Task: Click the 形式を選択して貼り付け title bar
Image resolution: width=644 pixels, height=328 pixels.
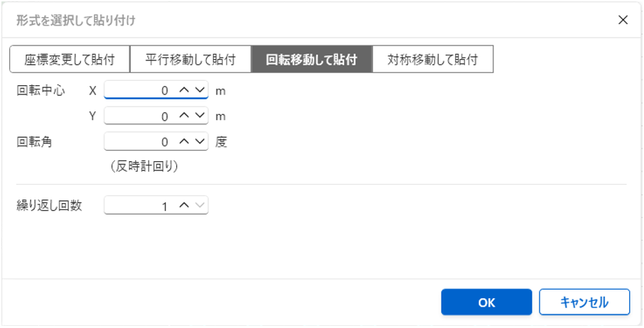Action: (284, 20)
